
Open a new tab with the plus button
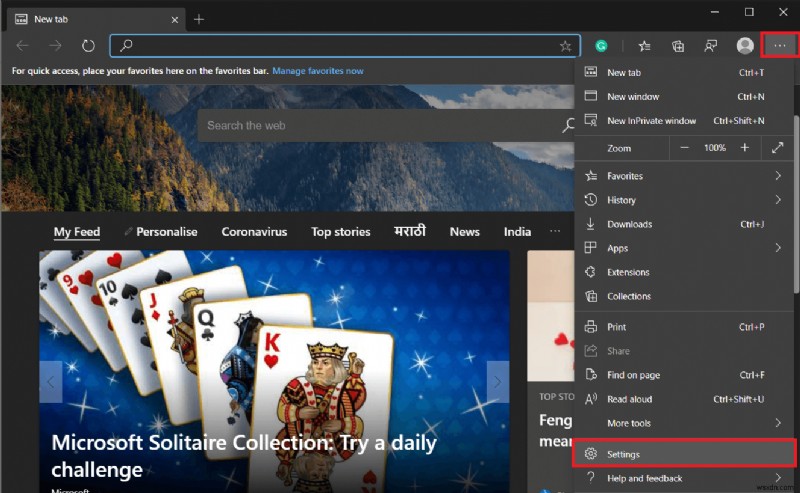click(x=199, y=19)
